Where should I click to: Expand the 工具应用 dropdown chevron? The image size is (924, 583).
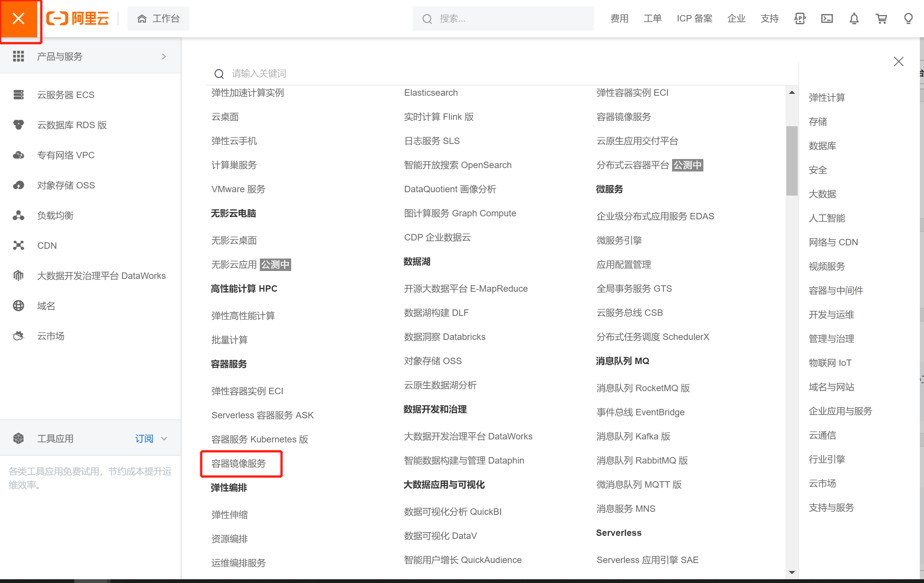pos(164,438)
